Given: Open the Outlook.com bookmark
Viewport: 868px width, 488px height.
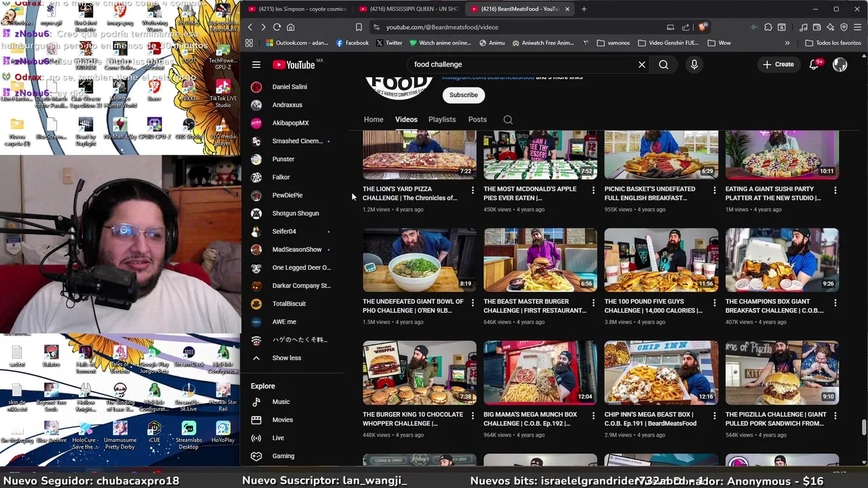Looking at the screenshot, I should click(297, 43).
